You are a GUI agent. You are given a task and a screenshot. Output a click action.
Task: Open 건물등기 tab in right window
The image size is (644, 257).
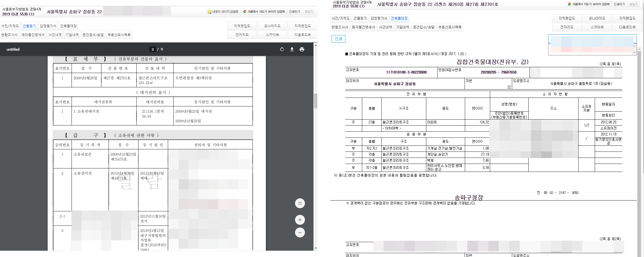click(360, 18)
